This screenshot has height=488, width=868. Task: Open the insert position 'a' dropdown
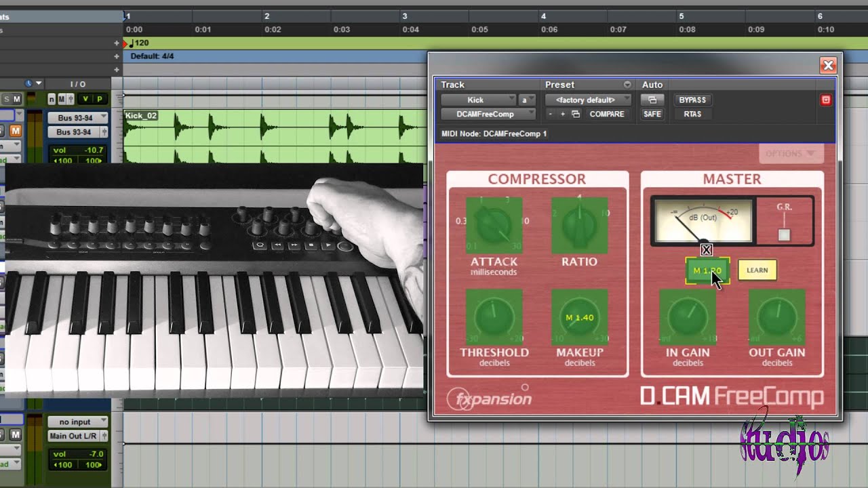click(527, 100)
